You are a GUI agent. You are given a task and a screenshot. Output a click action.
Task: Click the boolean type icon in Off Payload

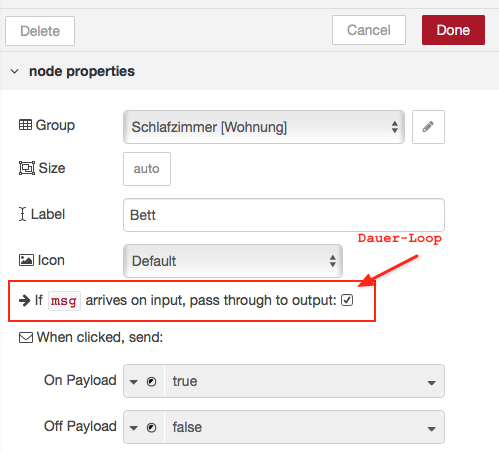coord(151,427)
